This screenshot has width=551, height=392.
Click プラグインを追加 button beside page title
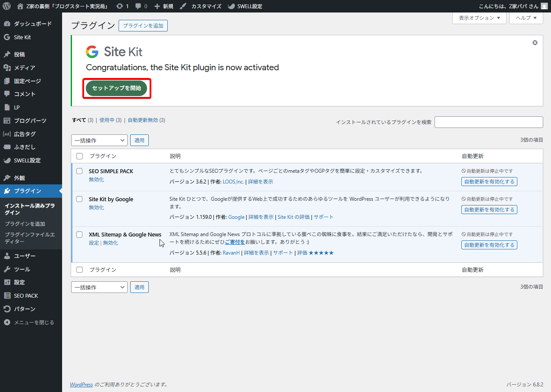point(143,26)
